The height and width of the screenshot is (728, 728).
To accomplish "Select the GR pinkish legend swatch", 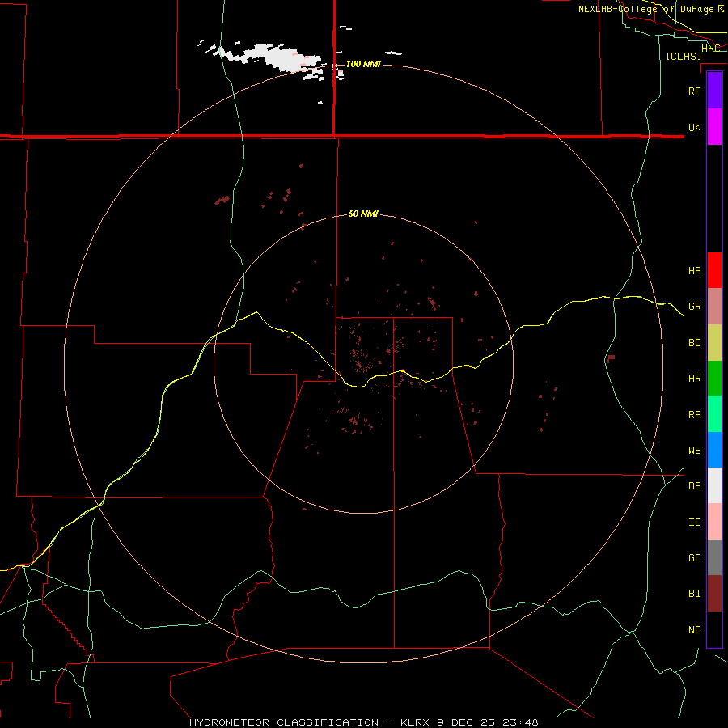I will (x=714, y=307).
